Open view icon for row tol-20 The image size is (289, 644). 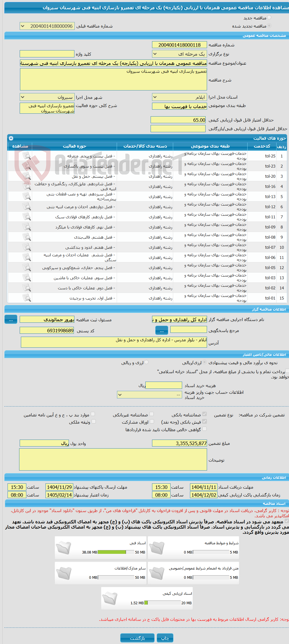coord(27,176)
